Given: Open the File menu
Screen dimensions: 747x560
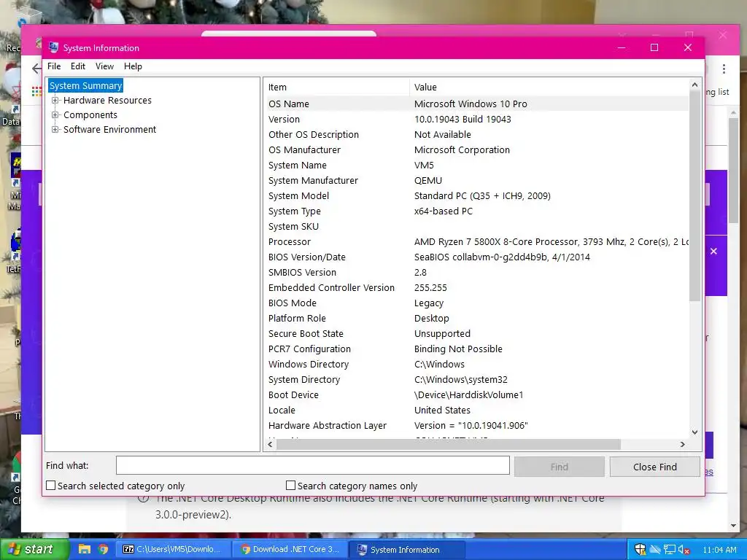Looking at the screenshot, I should [54, 66].
